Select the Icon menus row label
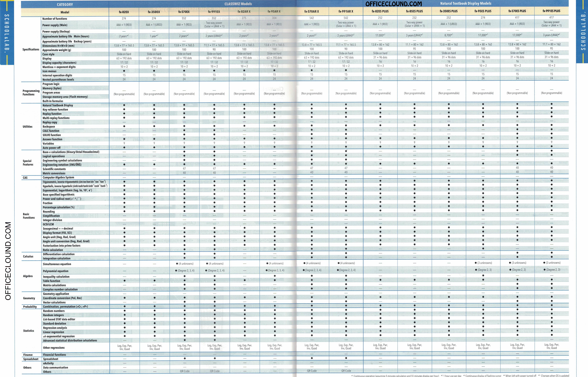Viewport: 588px width, 377px height. [x=49, y=71]
